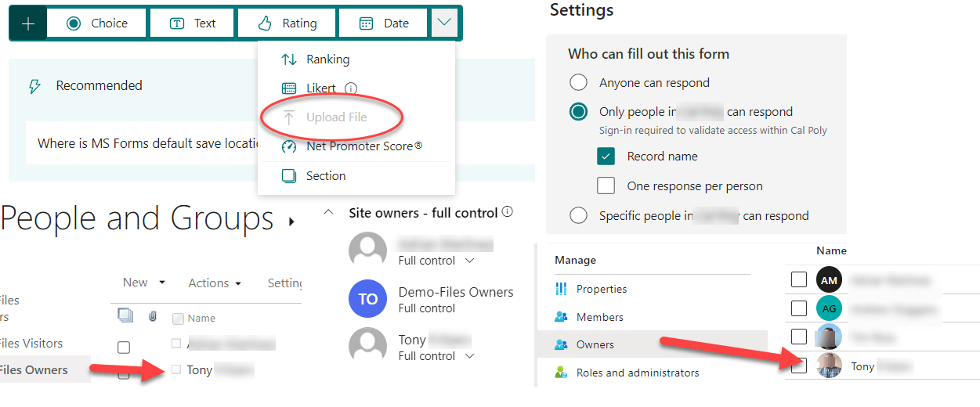Click the Owners people icon
Screen dimensions: 980x407
click(561, 344)
